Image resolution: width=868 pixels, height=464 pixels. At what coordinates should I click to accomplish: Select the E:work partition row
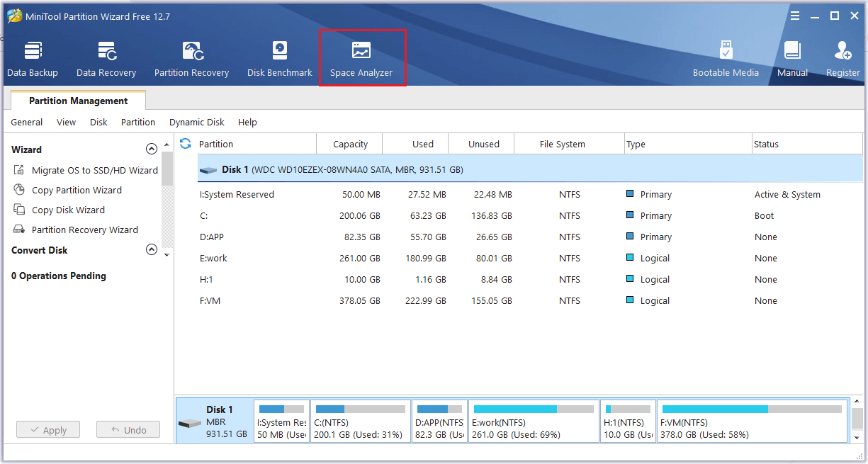pyautogui.click(x=530, y=258)
